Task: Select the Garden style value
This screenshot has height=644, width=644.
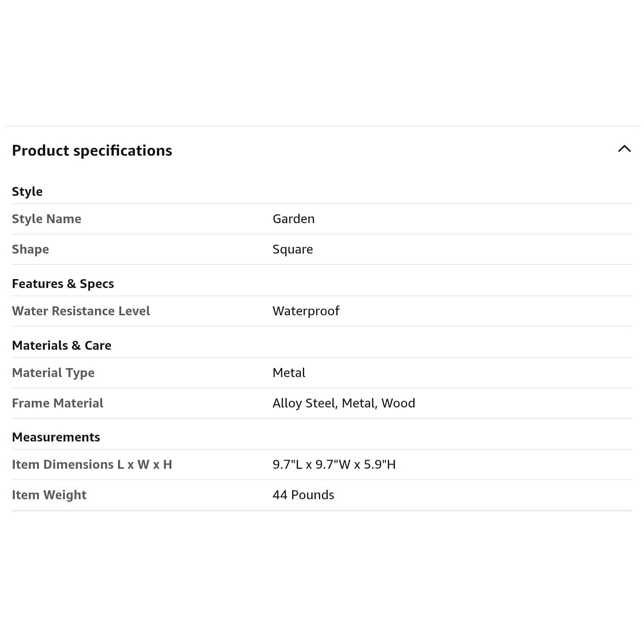Action: pos(293,219)
